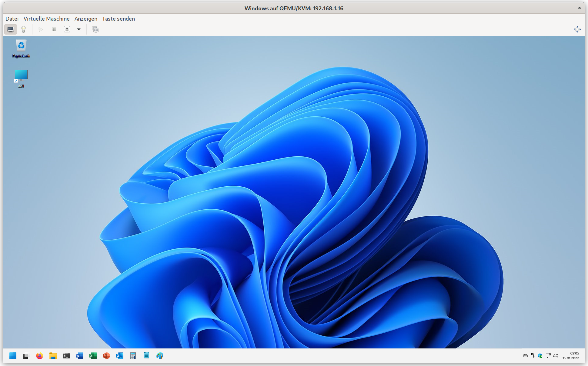Open the Datei menu
The height and width of the screenshot is (366, 588).
pos(12,19)
